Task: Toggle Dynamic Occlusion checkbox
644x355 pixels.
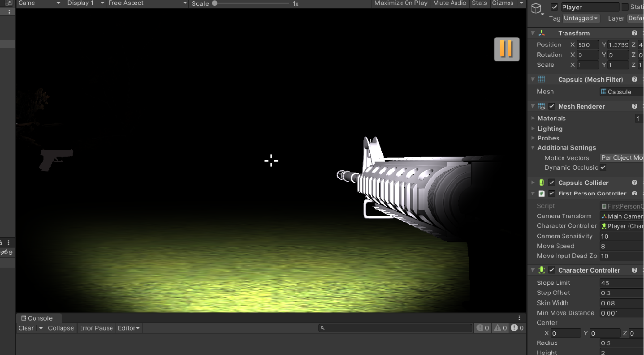Action: tap(603, 167)
